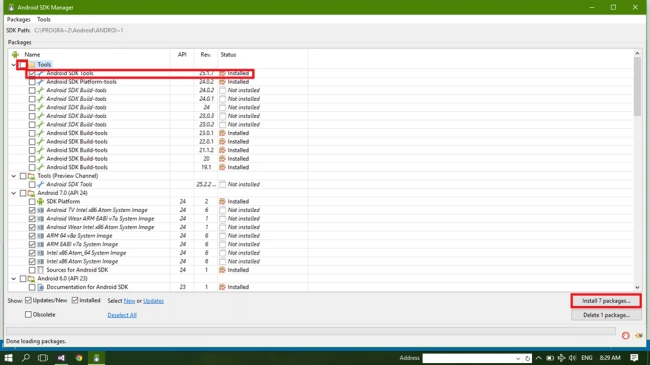Uncheck Android Wear ARM EABI v7a System Image

tap(32, 219)
